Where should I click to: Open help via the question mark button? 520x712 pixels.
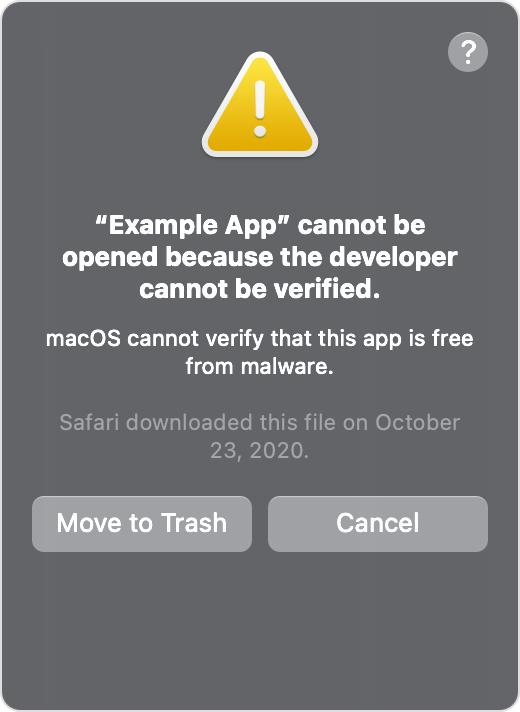click(x=468, y=52)
